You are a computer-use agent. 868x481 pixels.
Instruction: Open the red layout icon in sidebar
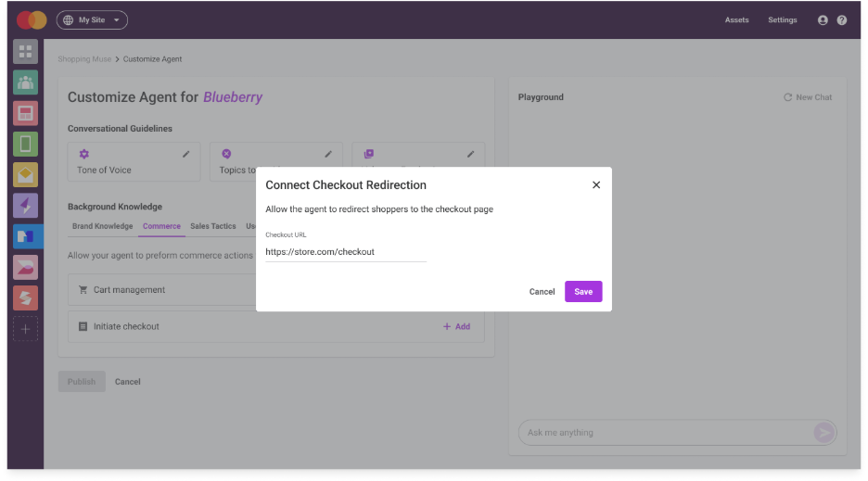(x=25, y=113)
